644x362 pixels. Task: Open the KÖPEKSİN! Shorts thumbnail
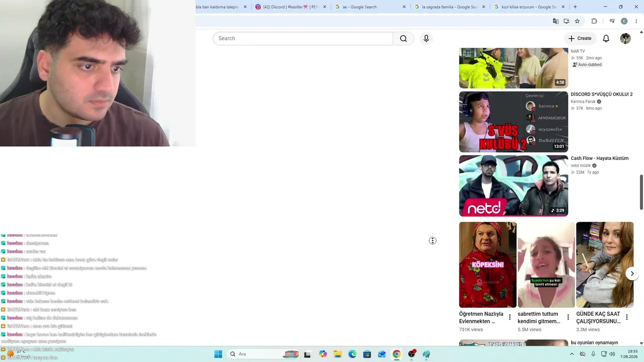pyautogui.click(x=488, y=265)
